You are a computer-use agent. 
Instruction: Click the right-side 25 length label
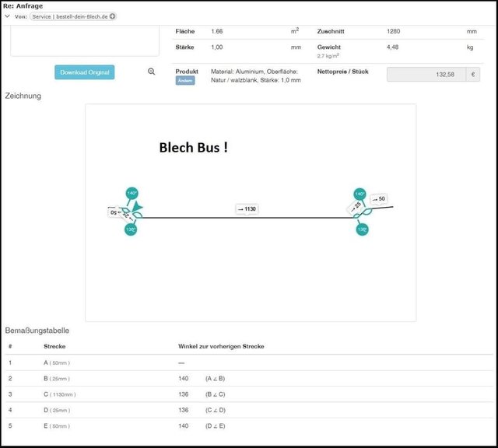355,207
